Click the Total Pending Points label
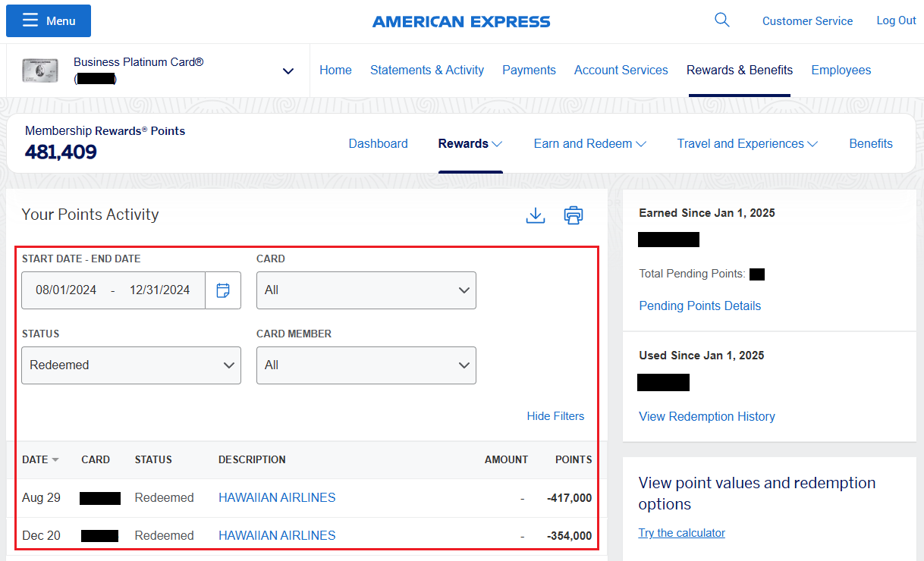Image resolution: width=924 pixels, height=561 pixels. pos(692,274)
